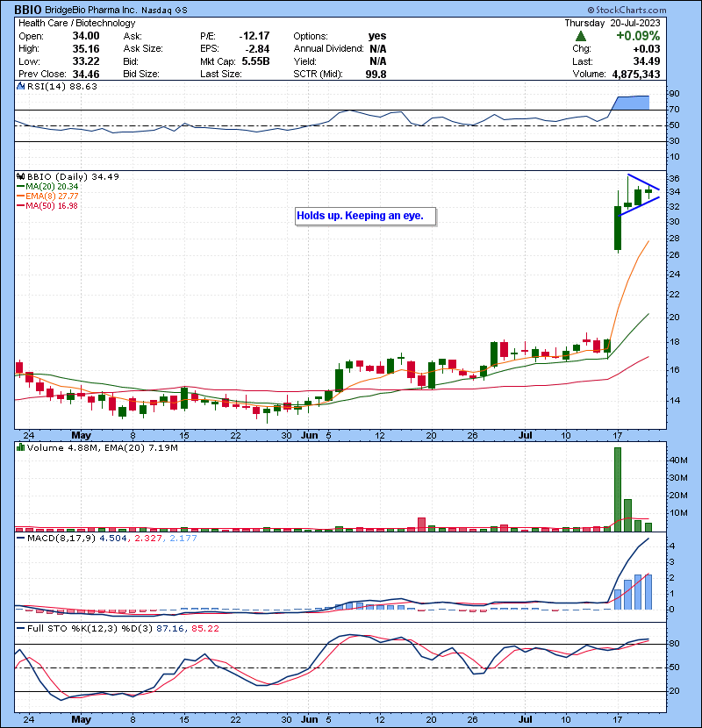This screenshot has height=728, width=702.
Task: Click the Volume value 4,875,343
Action: 636,75
